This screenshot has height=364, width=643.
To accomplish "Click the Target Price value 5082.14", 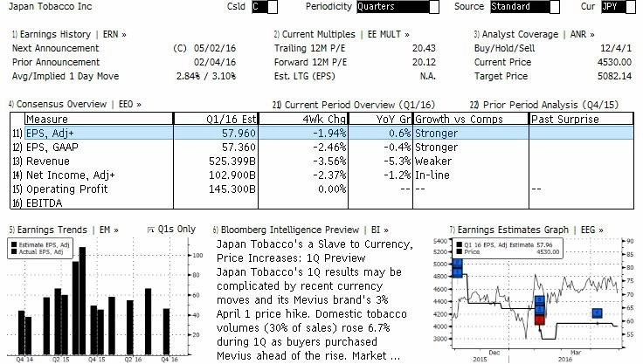I will (614, 76).
